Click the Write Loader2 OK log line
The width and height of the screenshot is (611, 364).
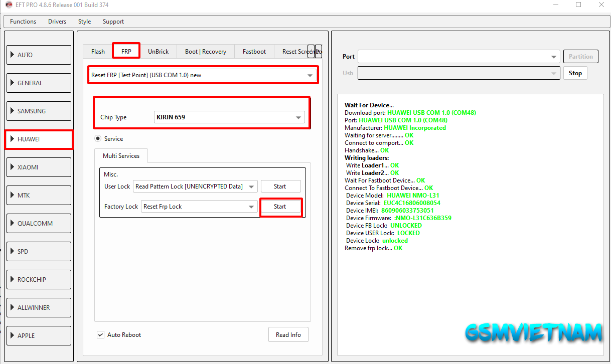click(x=372, y=173)
